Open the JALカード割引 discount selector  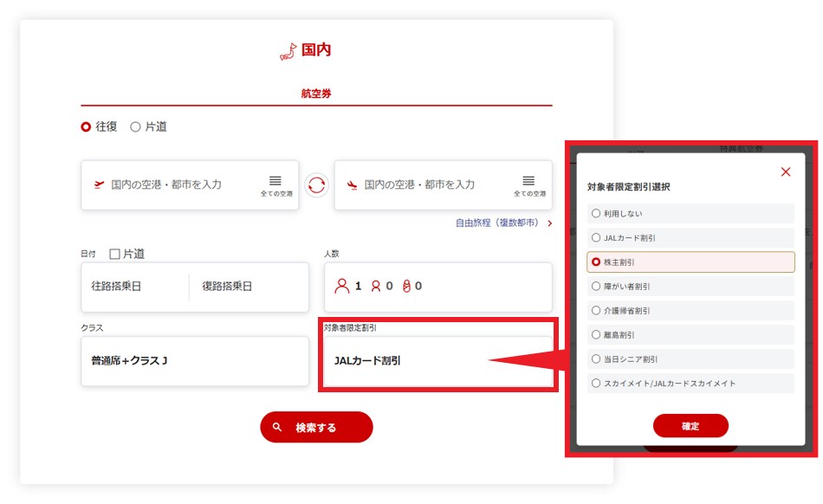tap(437, 360)
